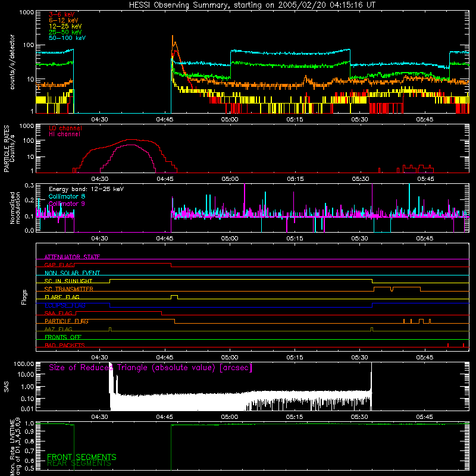476x476 pixels.
Task: Click the orange 6-12 keV legend entry
Action: coord(64,20)
